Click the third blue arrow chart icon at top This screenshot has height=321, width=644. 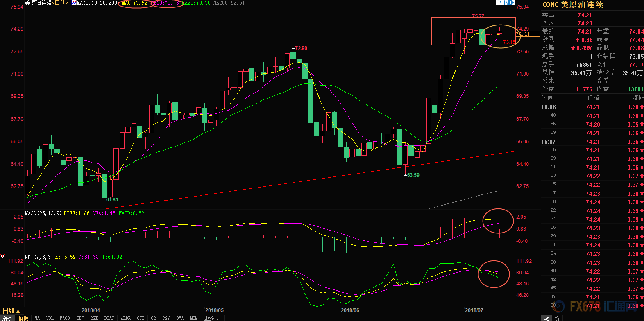(x=512, y=2)
